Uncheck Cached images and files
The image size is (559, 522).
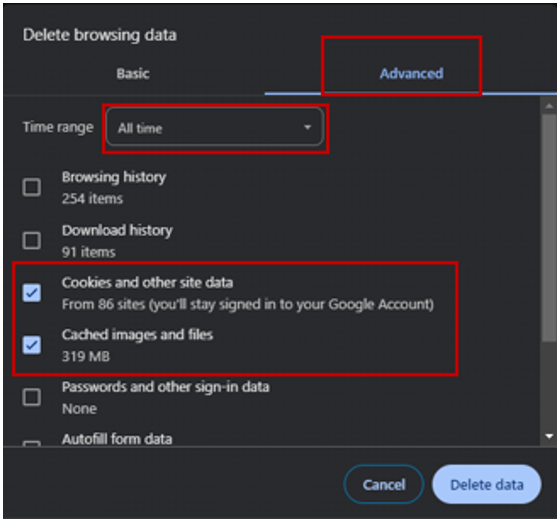tap(31, 345)
